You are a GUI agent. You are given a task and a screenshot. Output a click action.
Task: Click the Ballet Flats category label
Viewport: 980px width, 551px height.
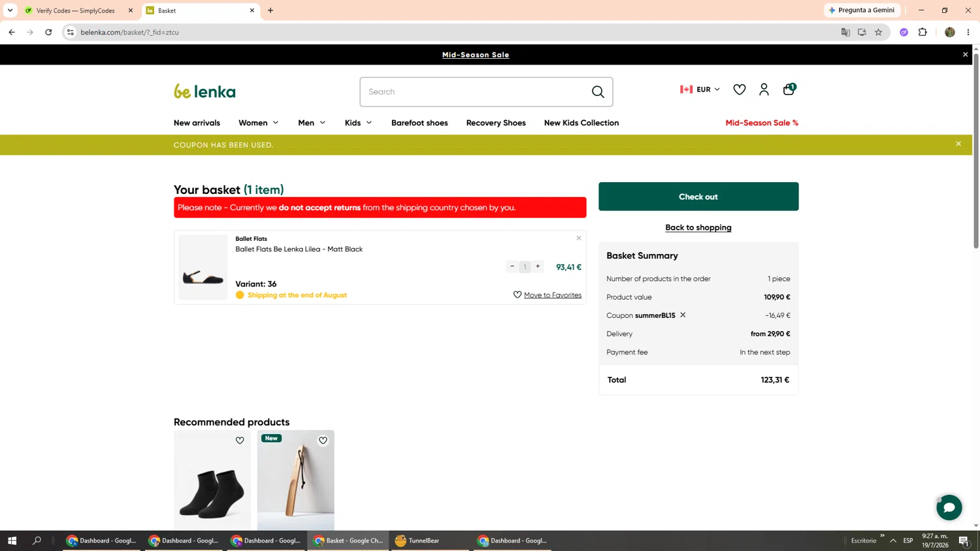251,239
